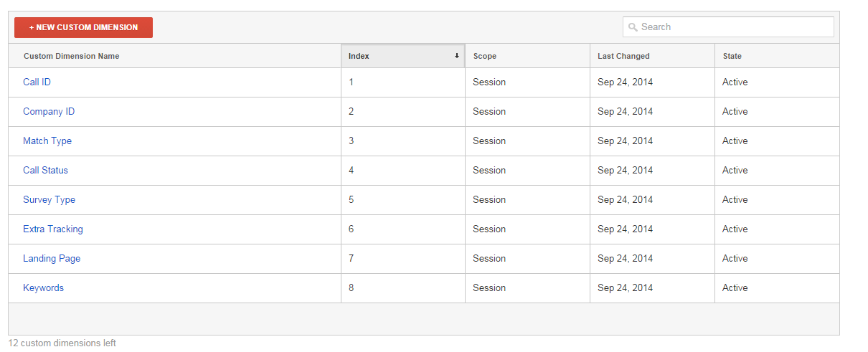The width and height of the screenshot is (868, 352).
Task: Open the Extra Tracking dimension
Action: [x=53, y=229]
